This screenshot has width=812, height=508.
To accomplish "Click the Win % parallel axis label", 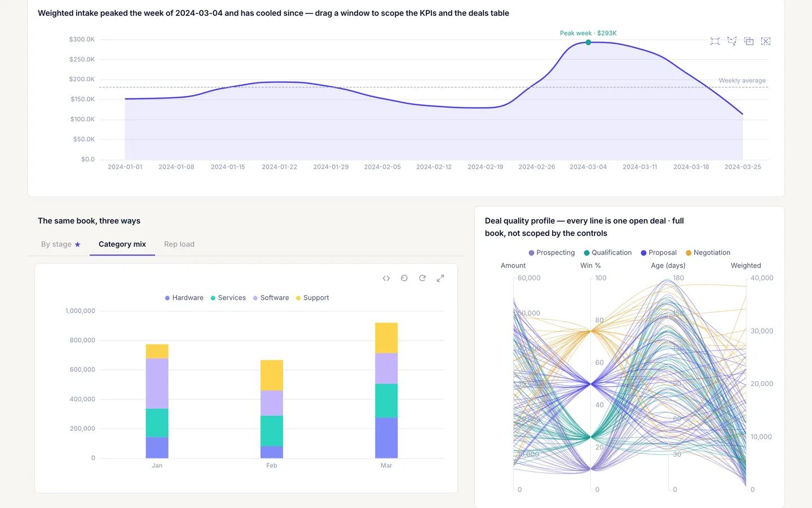I will pyautogui.click(x=590, y=266).
